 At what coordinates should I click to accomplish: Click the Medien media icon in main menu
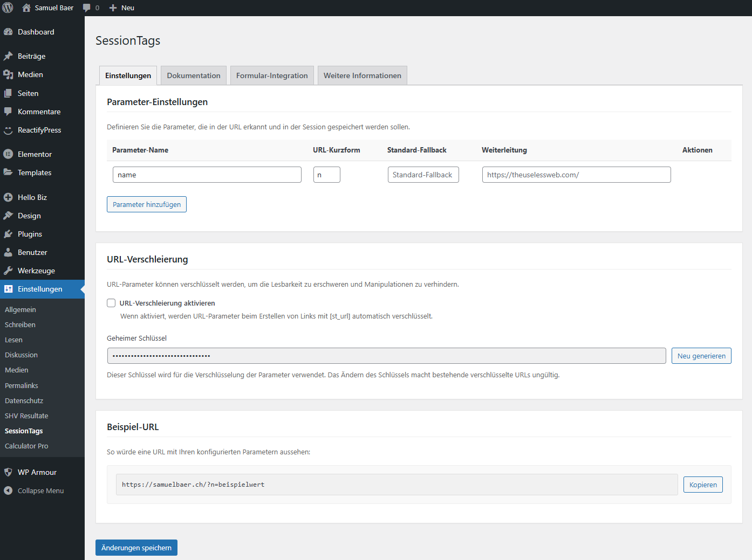(x=8, y=74)
